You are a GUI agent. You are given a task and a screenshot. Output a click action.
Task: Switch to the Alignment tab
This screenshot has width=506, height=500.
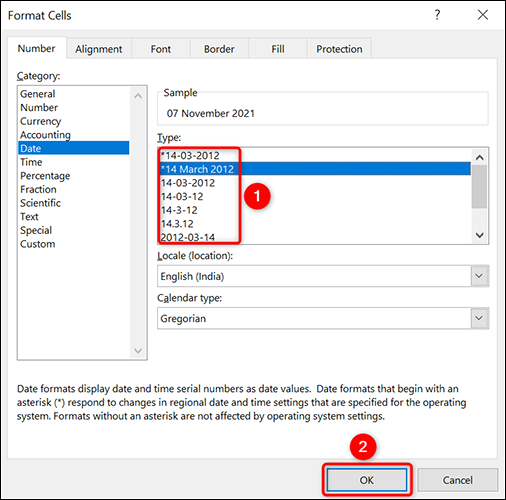pos(99,49)
